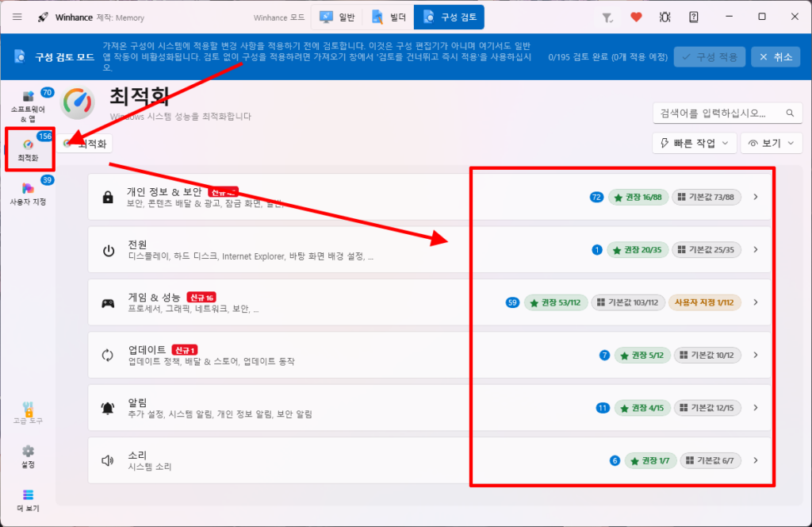Click the 검색어를 입력하십시오 search field
This screenshot has height=527, width=812.
pos(728,113)
